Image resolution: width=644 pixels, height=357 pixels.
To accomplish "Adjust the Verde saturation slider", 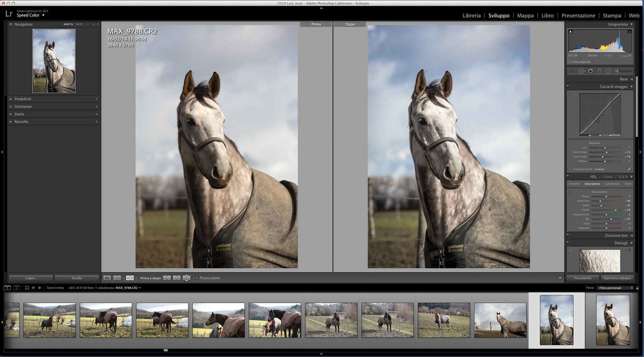I will click(615, 210).
